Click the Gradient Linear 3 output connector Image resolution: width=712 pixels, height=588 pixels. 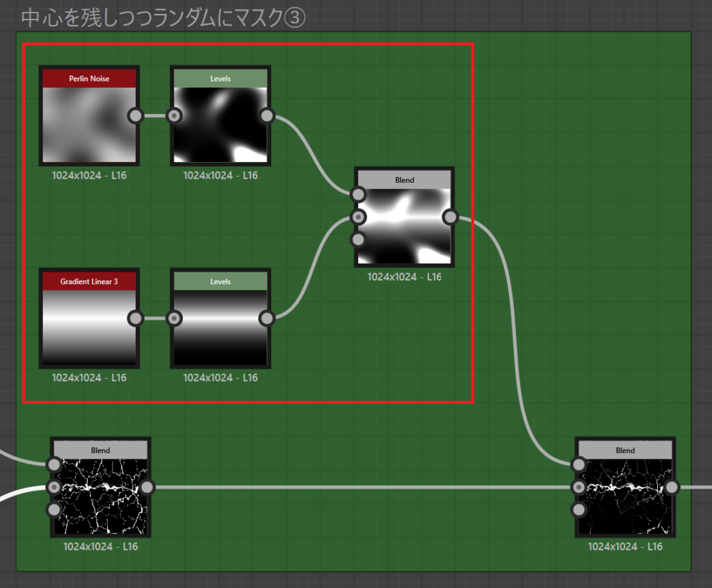tap(136, 318)
